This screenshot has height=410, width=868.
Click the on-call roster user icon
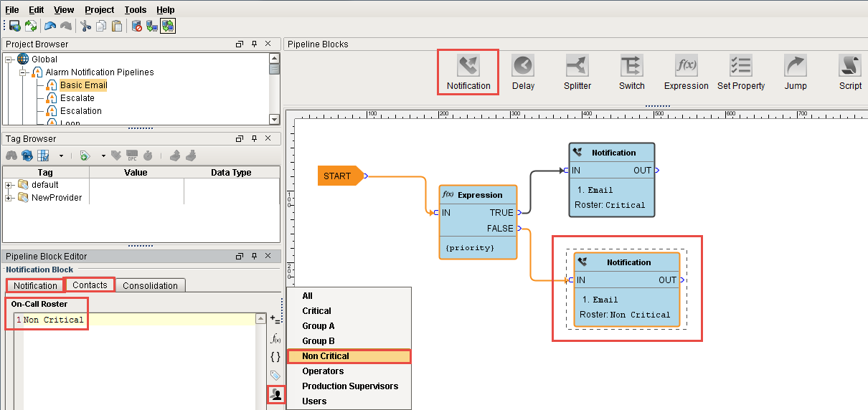(x=275, y=394)
